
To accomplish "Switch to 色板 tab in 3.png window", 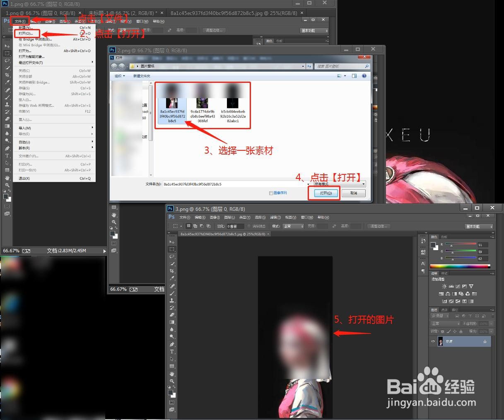I will coord(444,237).
